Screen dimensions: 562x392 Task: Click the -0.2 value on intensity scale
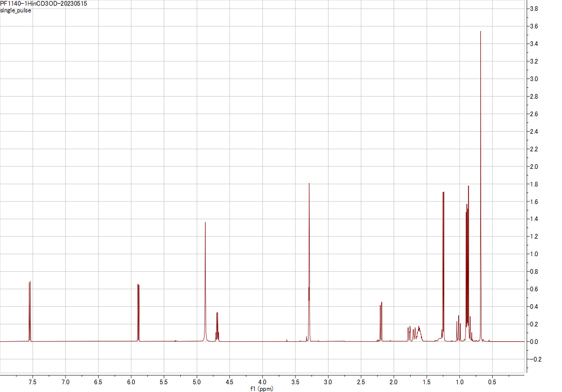click(x=537, y=359)
